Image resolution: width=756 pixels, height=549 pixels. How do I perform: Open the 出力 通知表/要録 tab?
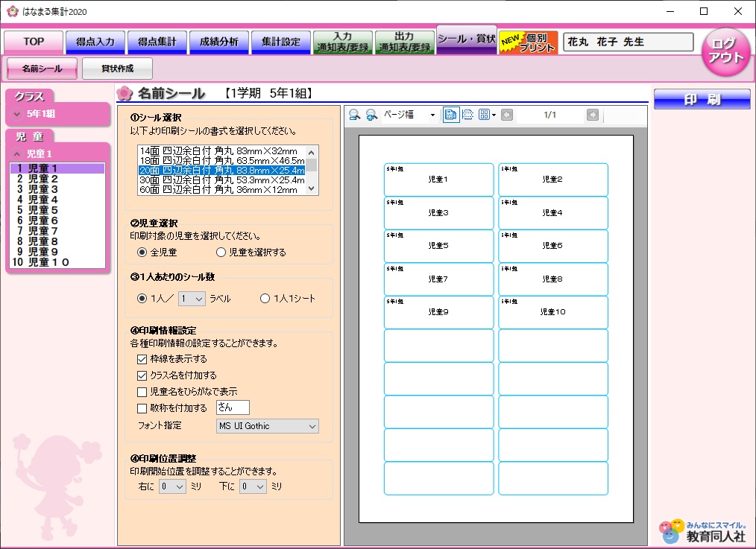click(405, 42)
